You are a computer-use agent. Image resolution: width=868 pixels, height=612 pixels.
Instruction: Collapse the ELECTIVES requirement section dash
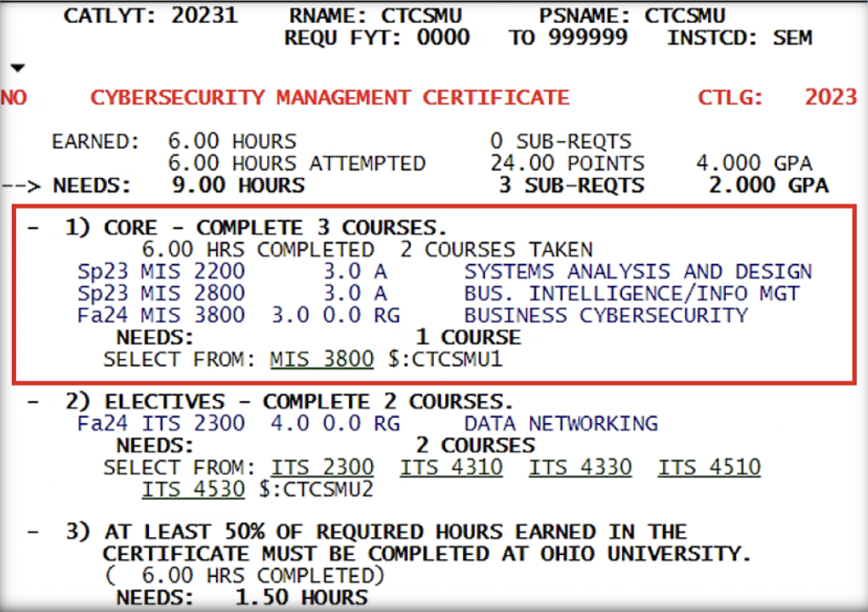[31, 402]
